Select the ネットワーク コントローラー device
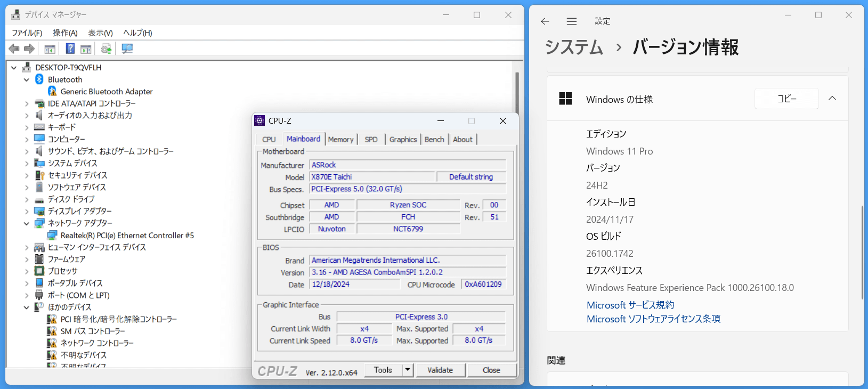The image size is (868, 389). pyautogui.click(x=97, y=343)
